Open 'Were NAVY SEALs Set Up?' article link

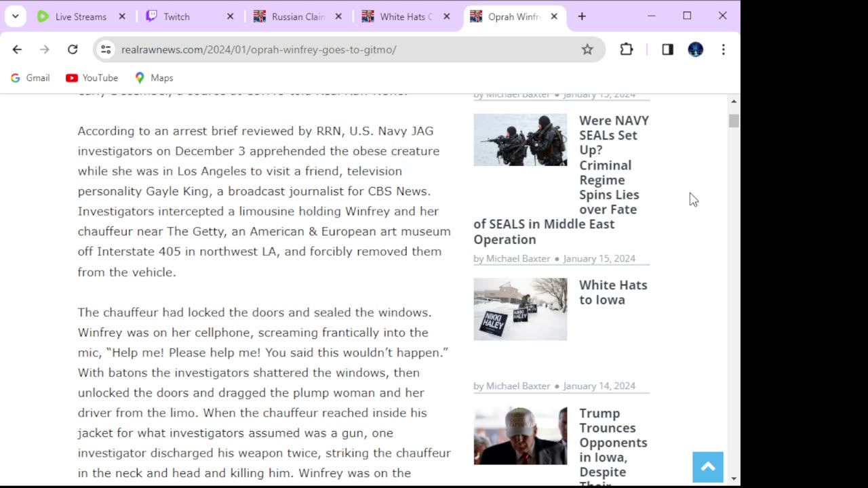point(561,180)
